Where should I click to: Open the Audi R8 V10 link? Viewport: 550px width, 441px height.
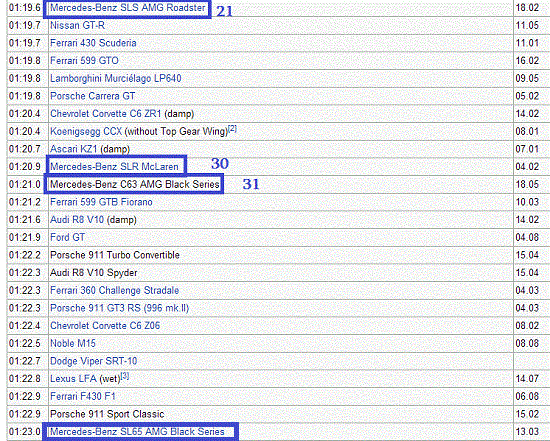coord(77,220)
